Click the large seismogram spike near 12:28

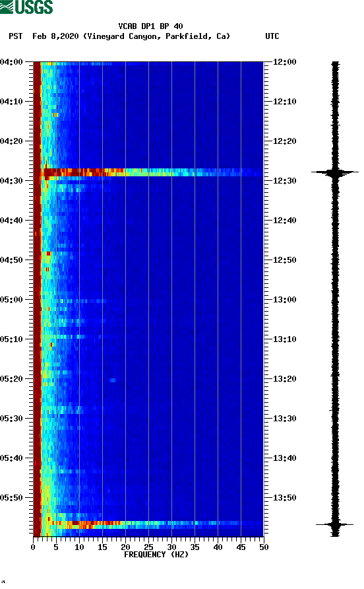[335, 172]
